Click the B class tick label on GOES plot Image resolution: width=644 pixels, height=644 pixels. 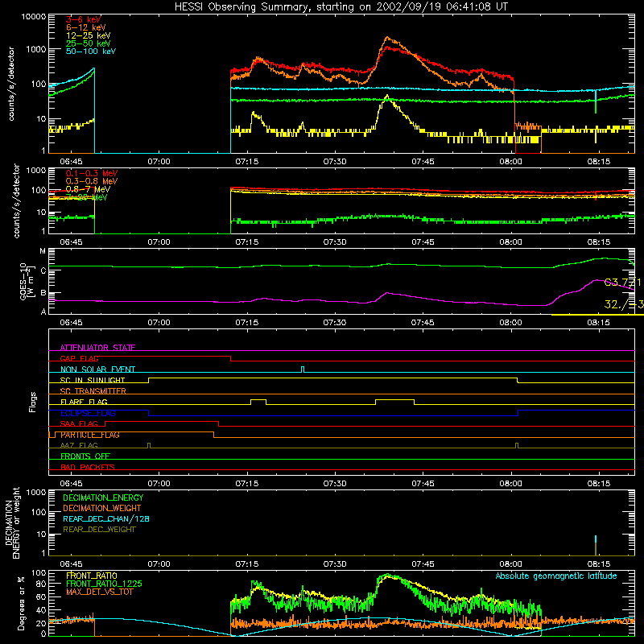click(x=43, y=293)
